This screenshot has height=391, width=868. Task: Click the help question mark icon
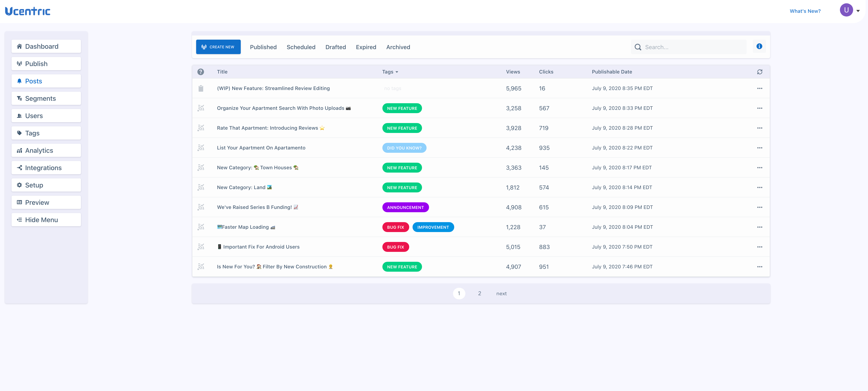[x=200, y=72]
